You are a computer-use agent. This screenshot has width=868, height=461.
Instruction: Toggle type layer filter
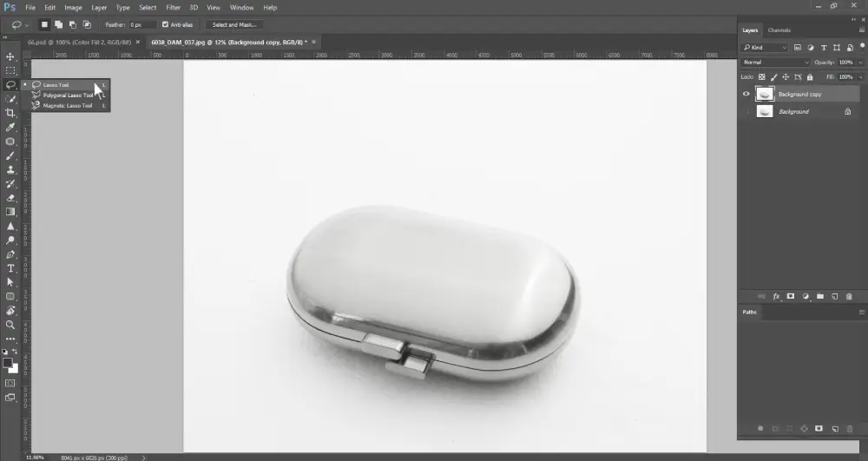coord(824,48)
